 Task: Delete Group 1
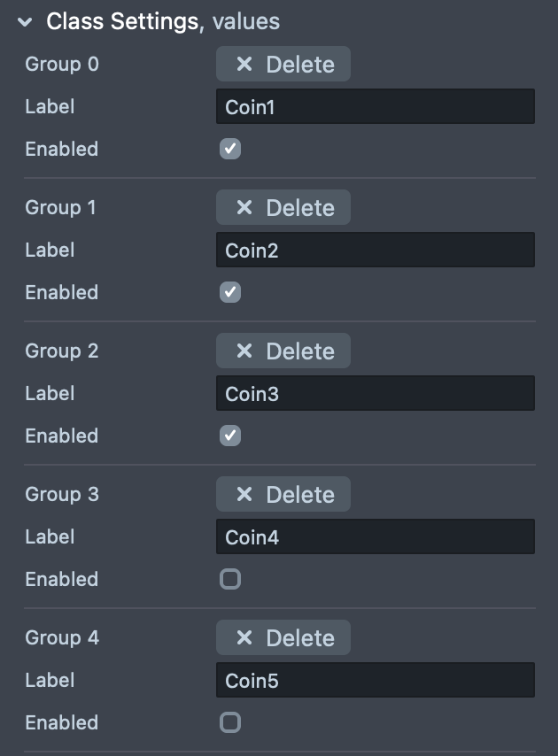(283, 208)
